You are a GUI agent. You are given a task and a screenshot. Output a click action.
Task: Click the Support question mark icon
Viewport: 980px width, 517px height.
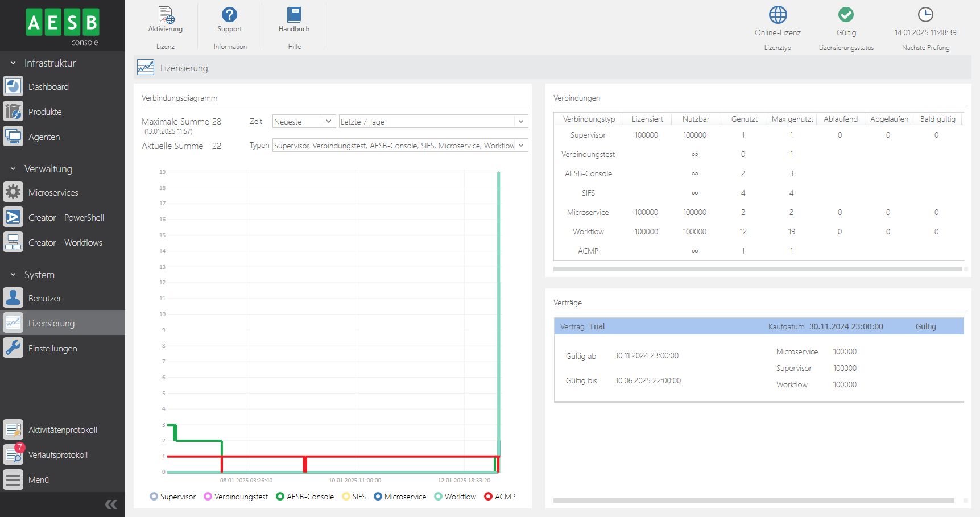229,15
